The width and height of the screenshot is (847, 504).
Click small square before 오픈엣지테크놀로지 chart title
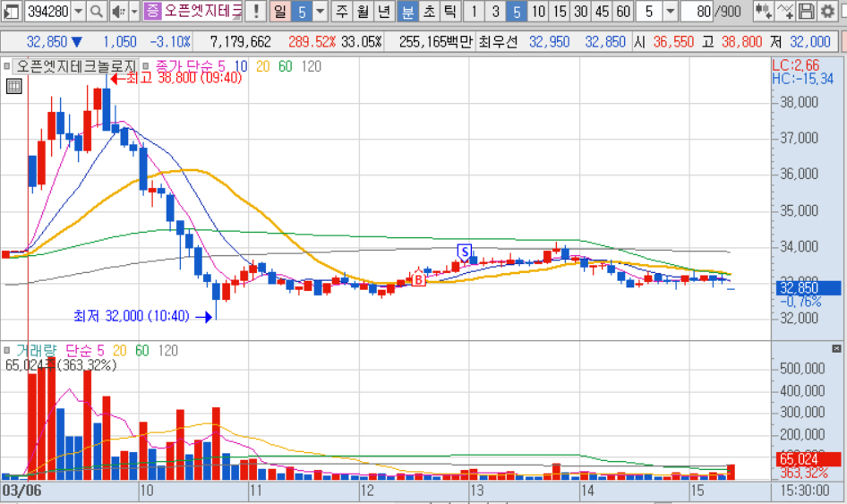[6, 66]
